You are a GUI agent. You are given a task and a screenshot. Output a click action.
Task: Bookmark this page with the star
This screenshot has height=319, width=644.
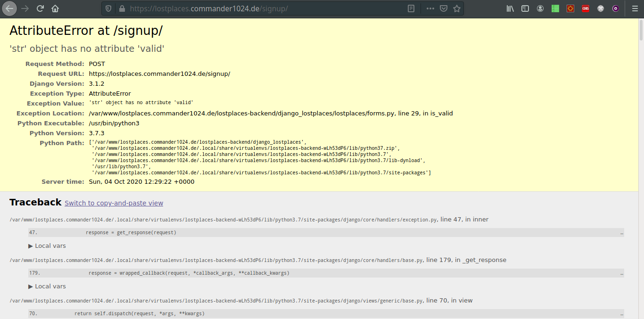(456, 8)
